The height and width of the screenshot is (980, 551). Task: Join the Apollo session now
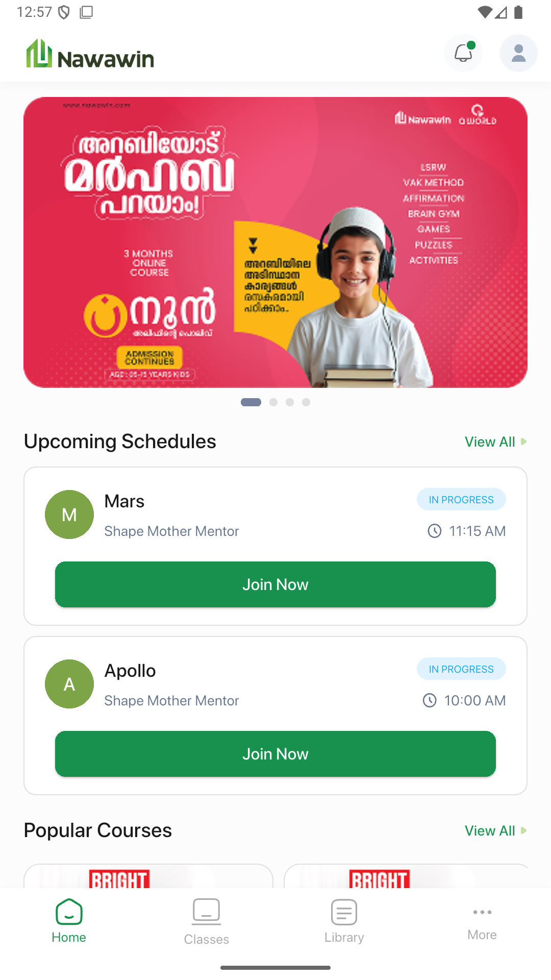275,754
